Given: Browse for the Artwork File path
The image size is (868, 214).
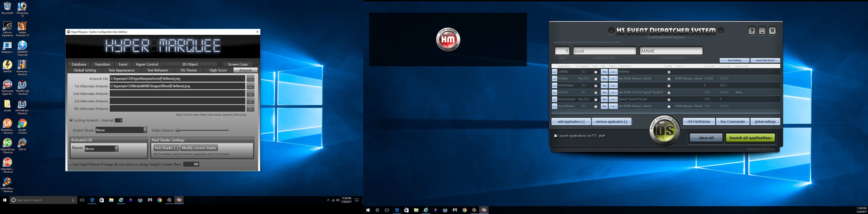Looking at the screenshot, I should [250, 79].
